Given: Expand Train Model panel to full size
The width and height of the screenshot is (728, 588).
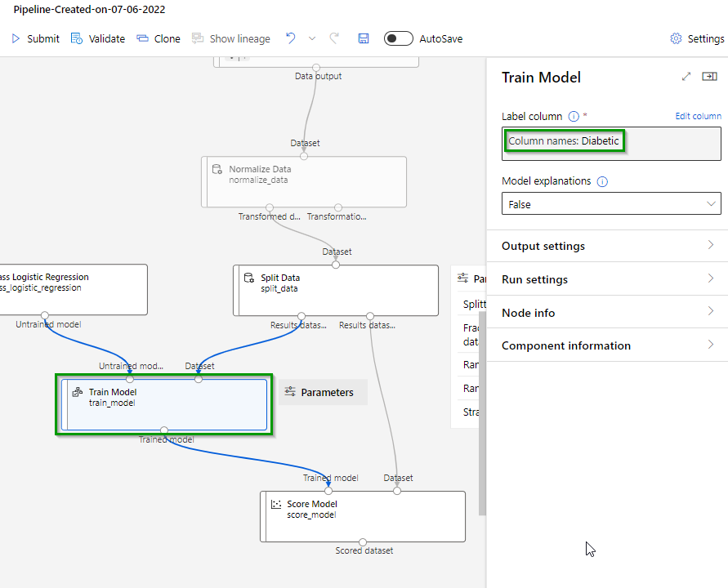Looking at the screenshot, I should [686, 77].
